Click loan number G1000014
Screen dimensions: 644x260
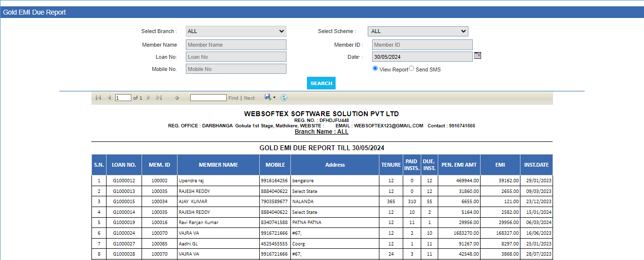(124, 212)
